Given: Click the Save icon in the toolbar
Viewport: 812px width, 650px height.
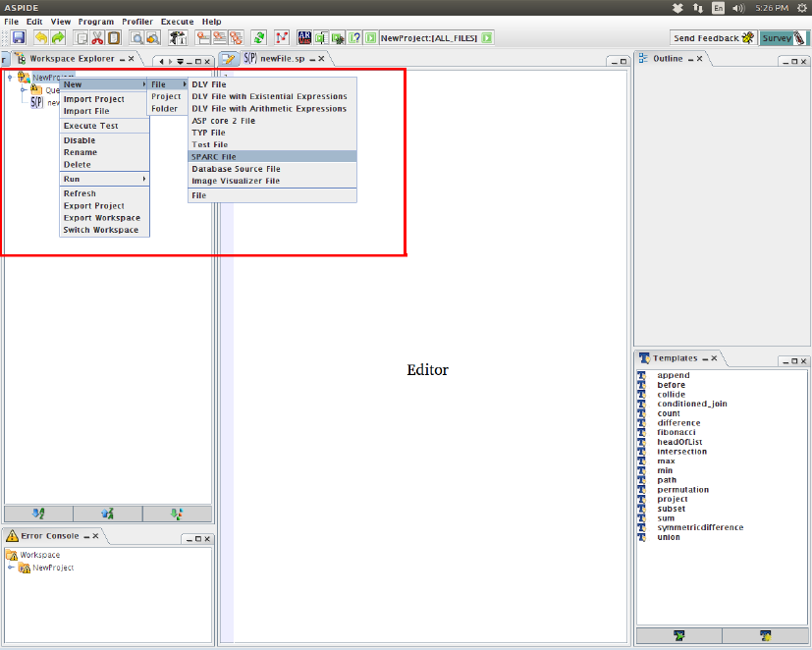Looking at the screenshot, I should (x=19, y=38).
